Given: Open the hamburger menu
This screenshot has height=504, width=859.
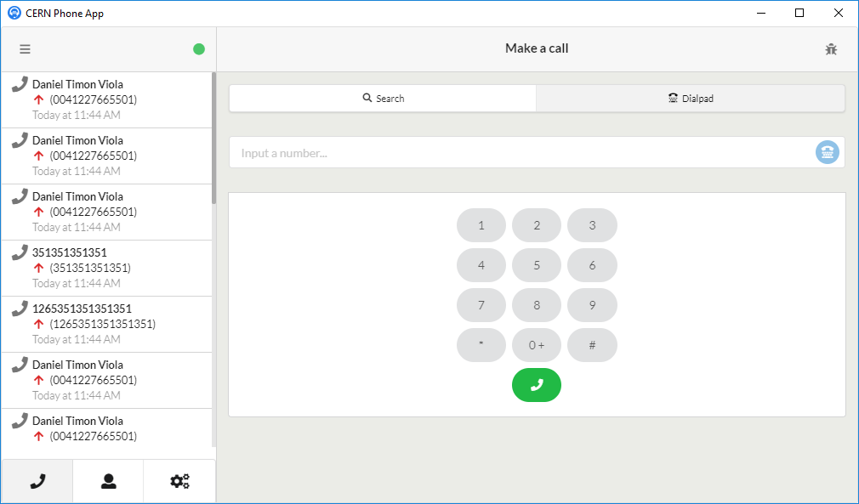Looking at the screenshot, I should 25,49.
